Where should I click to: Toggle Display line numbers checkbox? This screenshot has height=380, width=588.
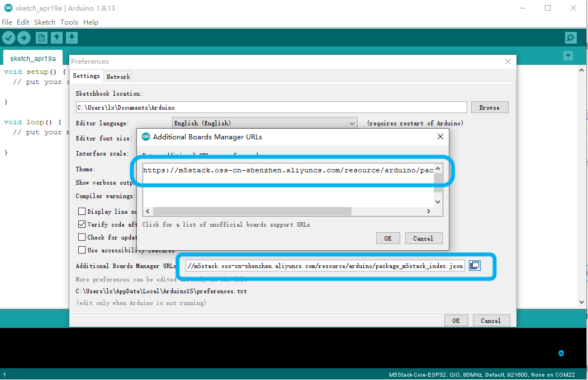point(82,212)
